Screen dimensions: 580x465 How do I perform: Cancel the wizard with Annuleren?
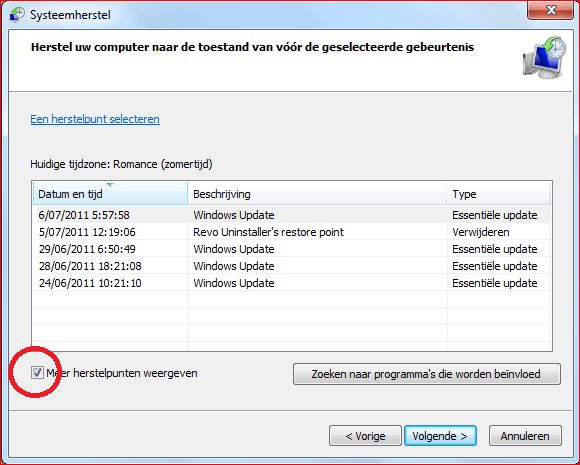pos(525,436)
